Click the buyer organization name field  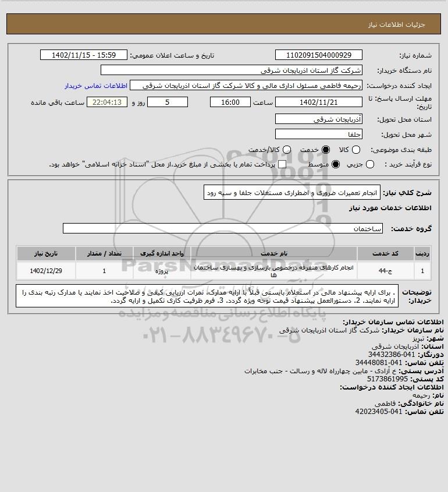(x=232, y=70)
